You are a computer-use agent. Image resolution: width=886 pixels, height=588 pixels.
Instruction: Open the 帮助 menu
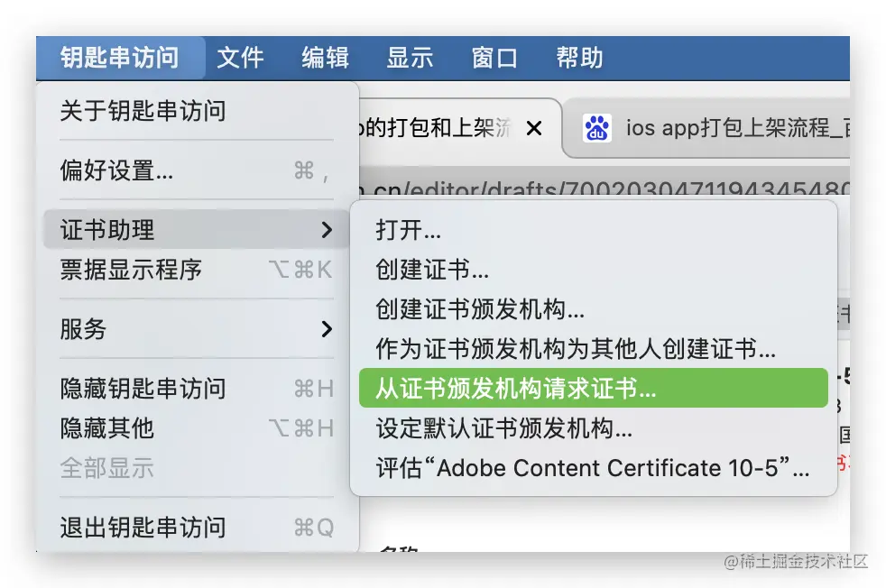tap(578, 58)
